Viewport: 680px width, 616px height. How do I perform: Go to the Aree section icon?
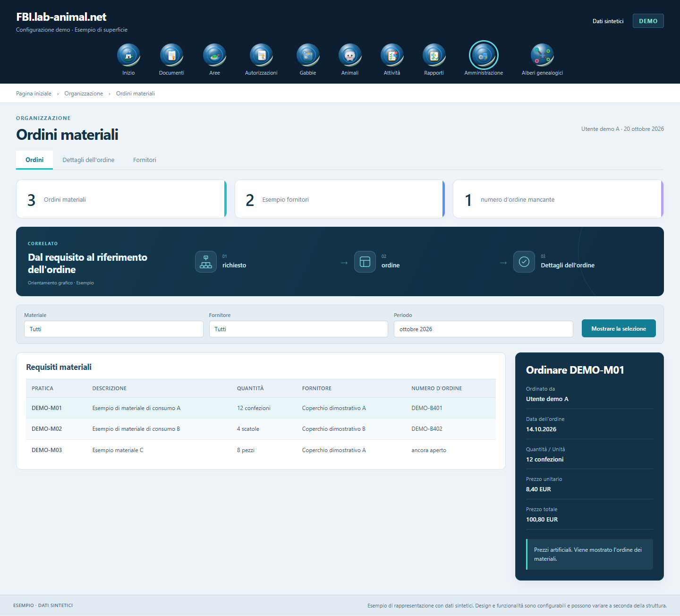coord(214,55)
